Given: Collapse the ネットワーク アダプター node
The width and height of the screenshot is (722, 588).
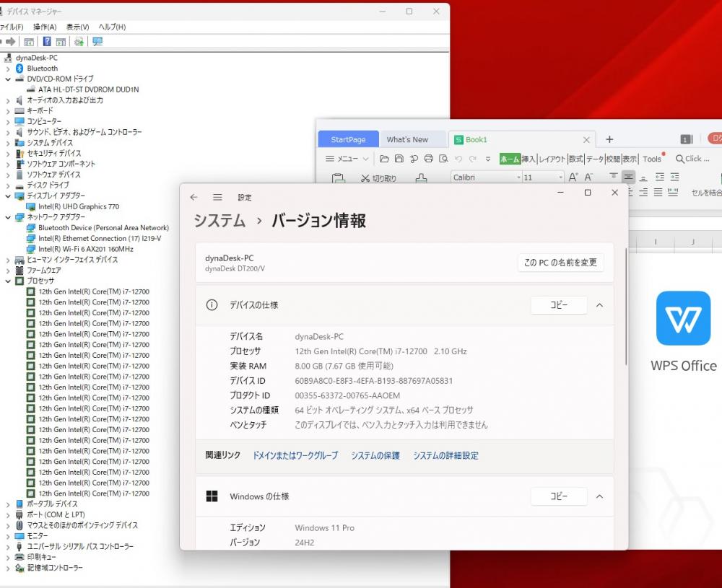Looking at the screenshot, I should tap(7, 217).
